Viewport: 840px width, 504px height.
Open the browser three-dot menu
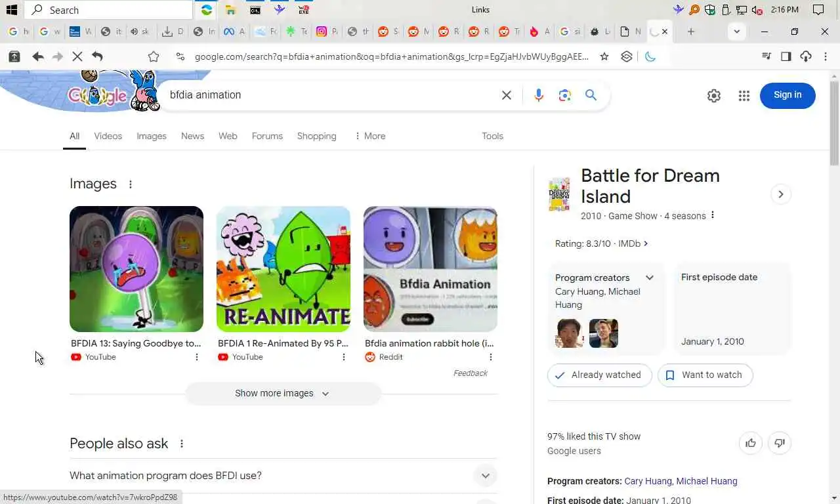(826, 57)
